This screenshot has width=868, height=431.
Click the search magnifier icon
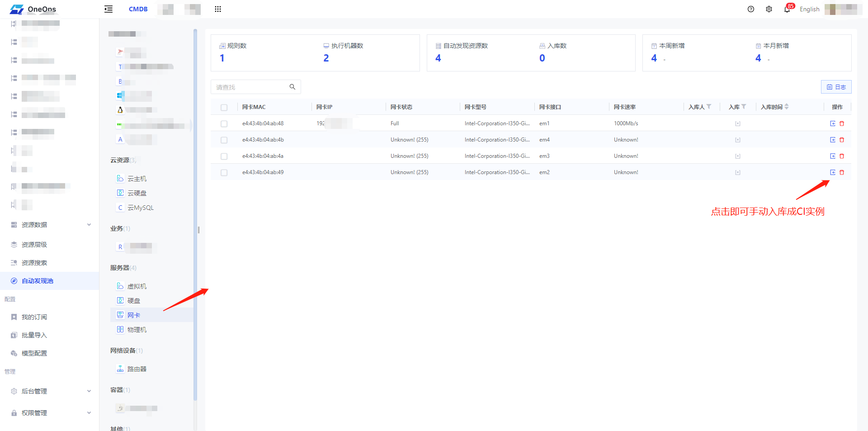(x=292, y=87)
